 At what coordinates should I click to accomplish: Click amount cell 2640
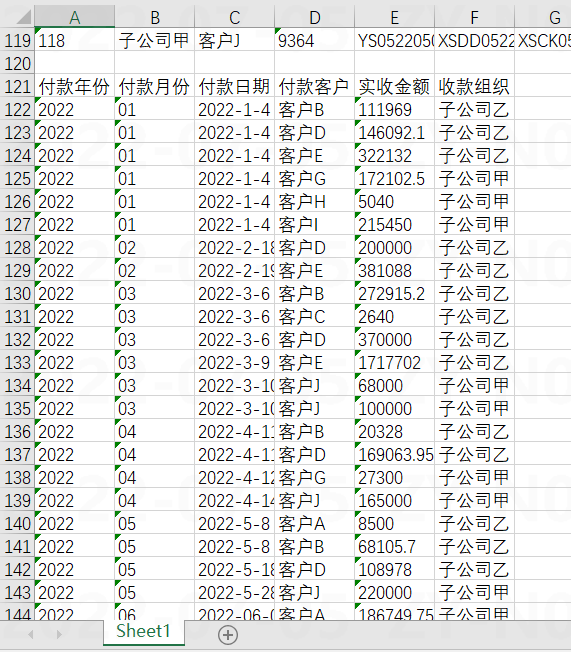394,316
